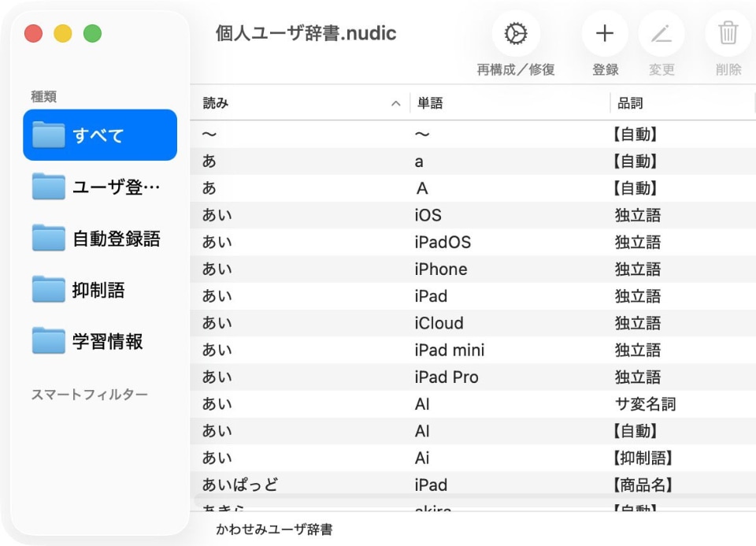Sort by the 単語 column header
Viewport: 756px width, 546px height.
coord(430,103)
